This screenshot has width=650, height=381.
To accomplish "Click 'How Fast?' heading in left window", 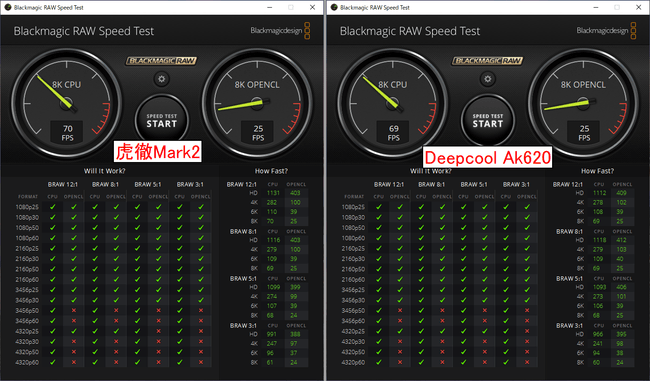I will 271,171.
